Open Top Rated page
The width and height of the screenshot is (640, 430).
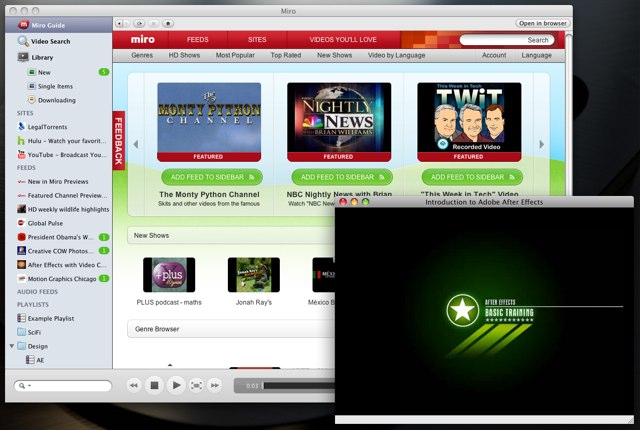pyautogui.click(x=286, y=55)
